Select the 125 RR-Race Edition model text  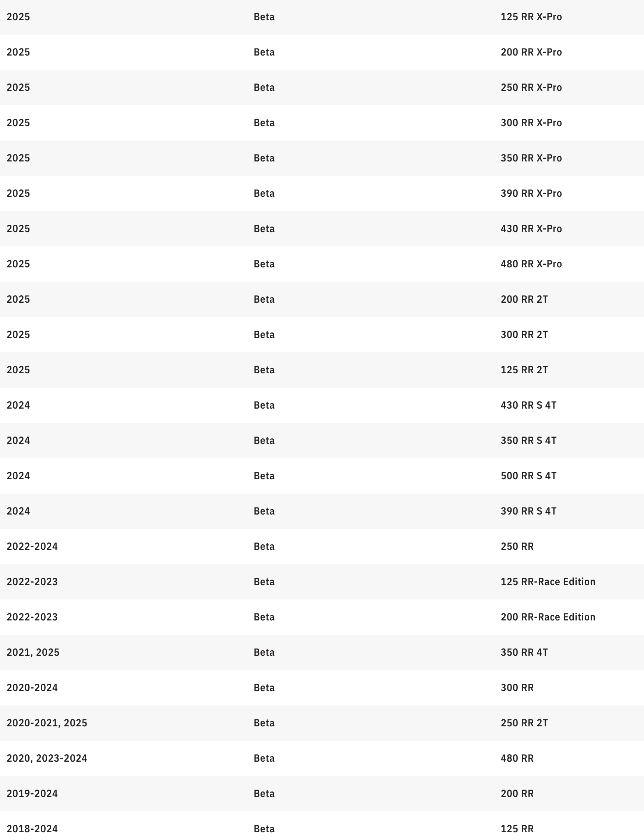(x=548, y=582)
